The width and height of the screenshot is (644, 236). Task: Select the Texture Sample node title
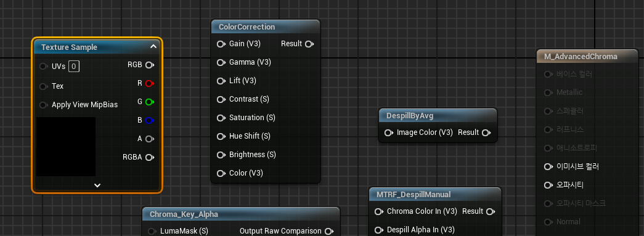pos(69,47)
